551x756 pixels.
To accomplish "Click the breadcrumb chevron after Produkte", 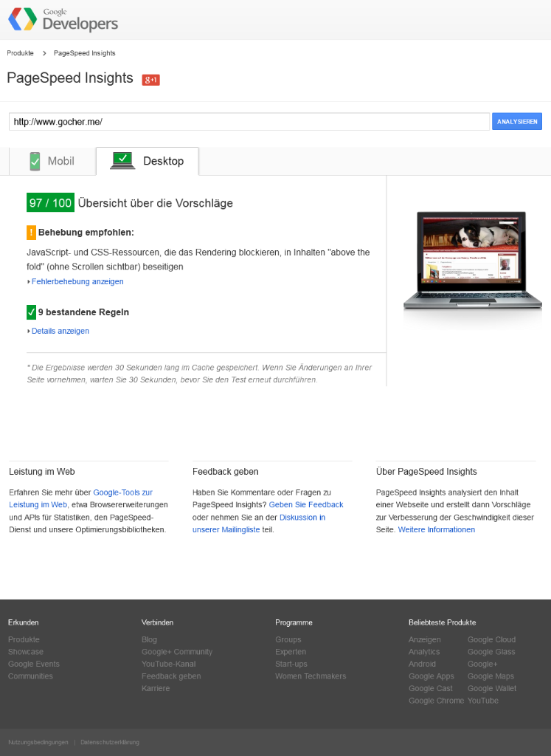I will (44, 53).
